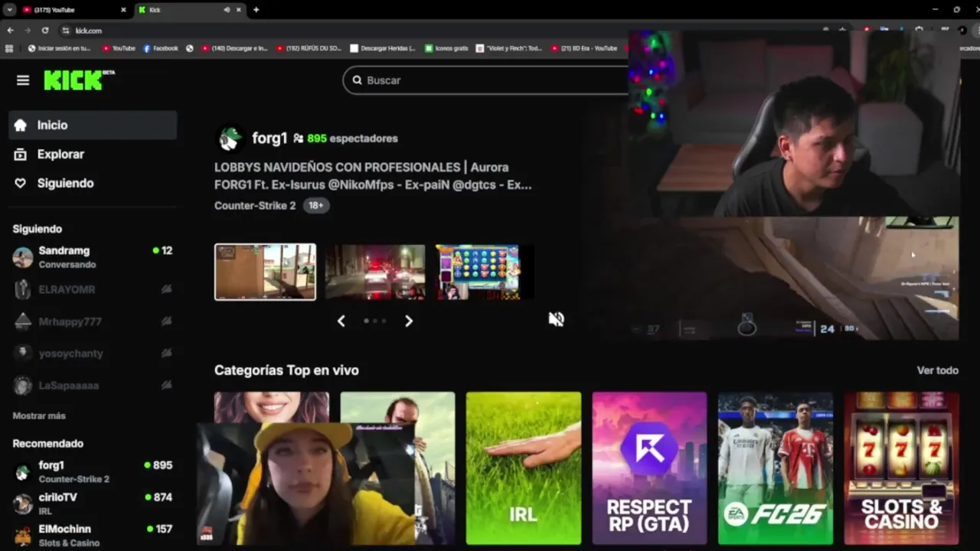Click Ver todo for top categories
The image size is (980, 551).
(x=938, y=370)
